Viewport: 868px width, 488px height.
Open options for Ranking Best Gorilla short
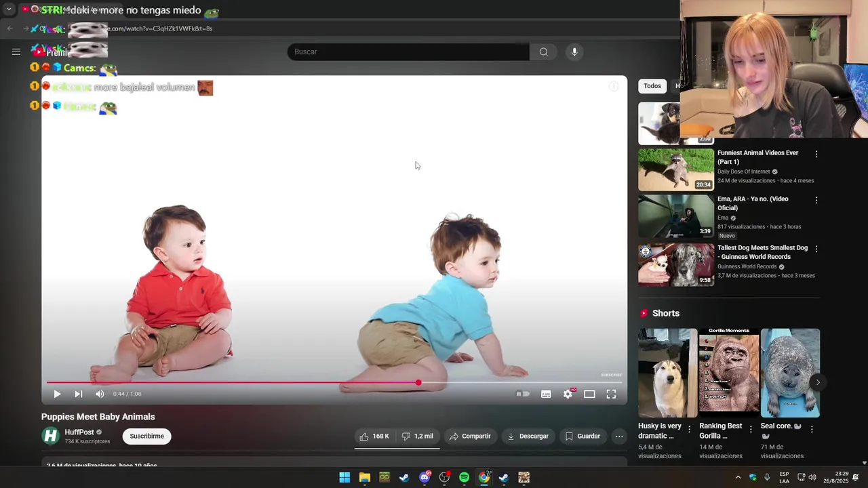point(751,429)
